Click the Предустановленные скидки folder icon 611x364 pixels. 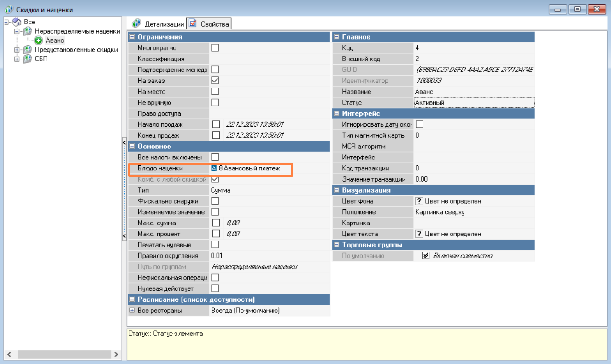tap(28, 50)
